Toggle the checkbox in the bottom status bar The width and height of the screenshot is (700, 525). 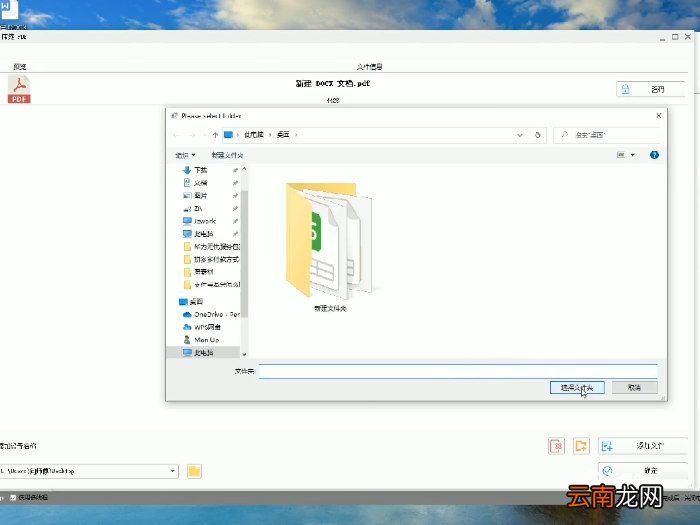[13, 497]
